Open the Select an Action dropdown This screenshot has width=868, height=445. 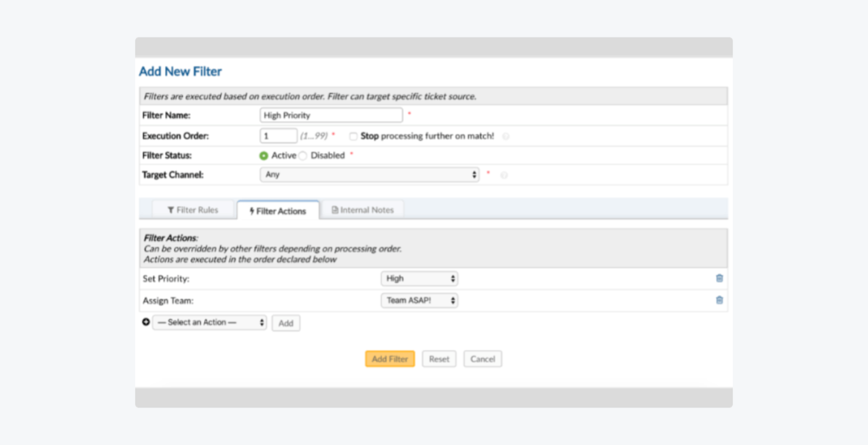(209, 323)
